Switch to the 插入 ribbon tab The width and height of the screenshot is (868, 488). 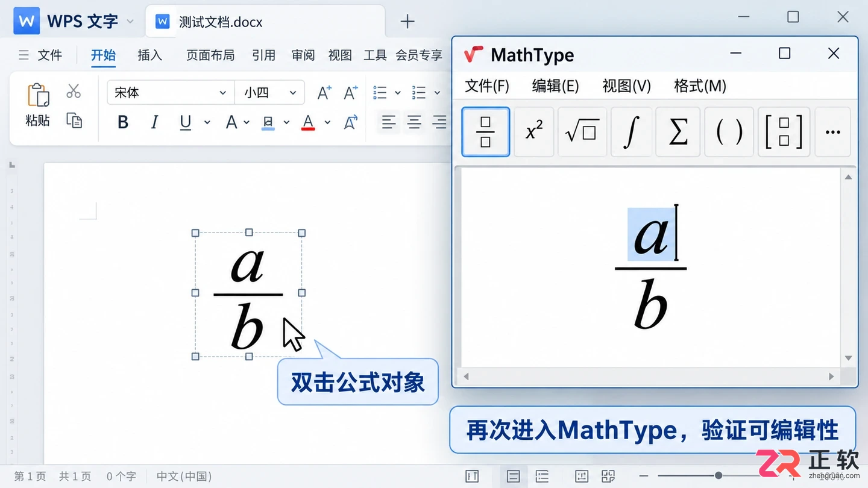[150, 55]
